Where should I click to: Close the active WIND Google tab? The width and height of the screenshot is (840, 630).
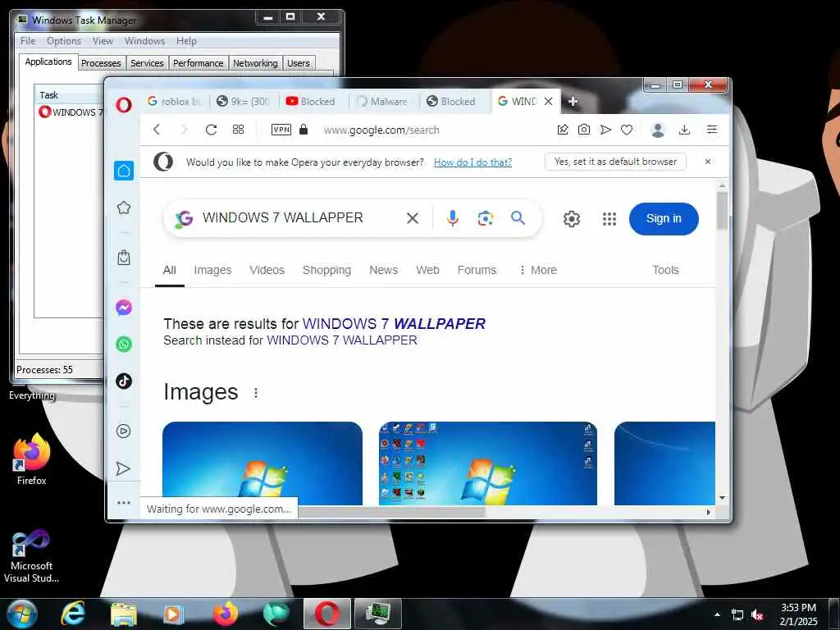tap(548, 101)
